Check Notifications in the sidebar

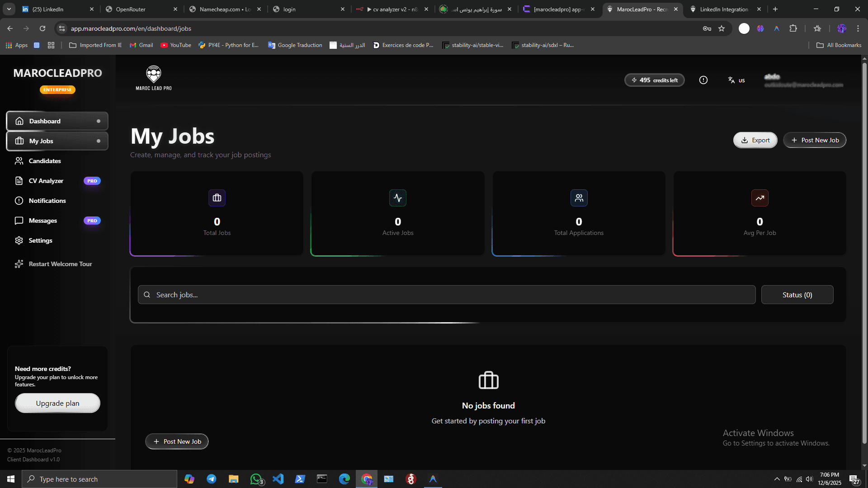47,200
